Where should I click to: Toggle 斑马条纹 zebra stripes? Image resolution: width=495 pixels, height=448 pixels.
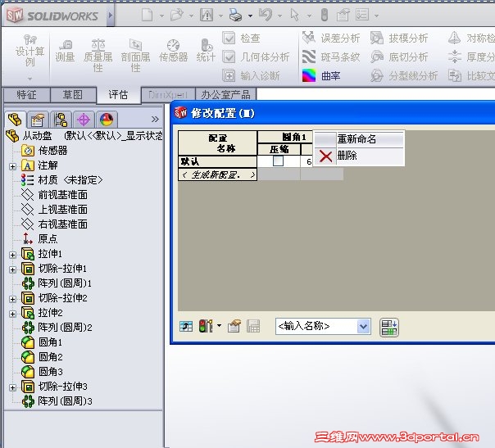pyautogui.click(x=331, y=57)
